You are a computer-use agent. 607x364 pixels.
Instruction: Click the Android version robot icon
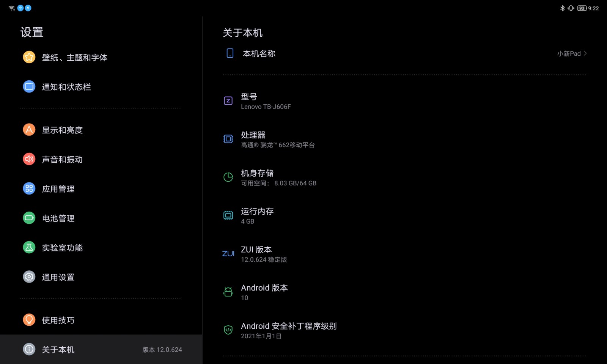228,292
